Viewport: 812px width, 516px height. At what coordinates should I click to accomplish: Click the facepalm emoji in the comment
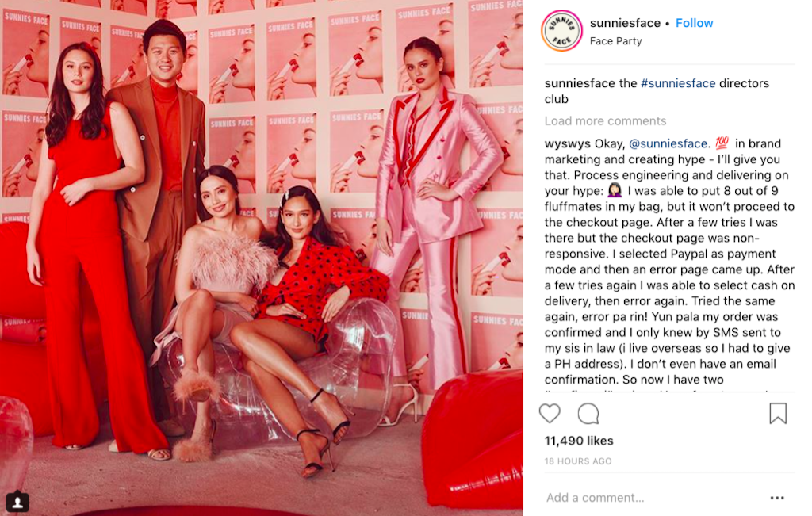pyautogui.click(x=615, y=190)
